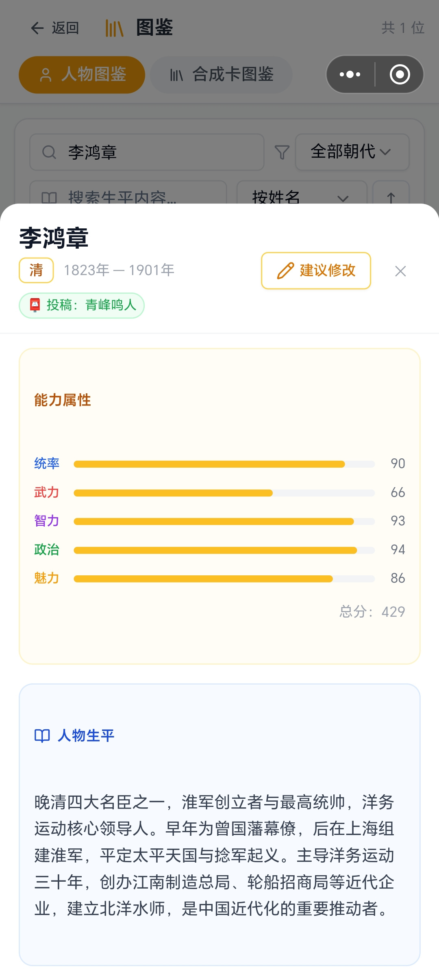439x980 pixels.
Task: Close the 李鸿章 detail panel
Action: point(400,271)
